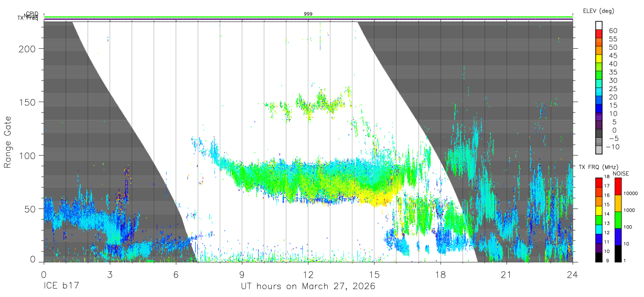Click the purple TX Freq strip above plot

pyautogui.click(x=308, y=20)
